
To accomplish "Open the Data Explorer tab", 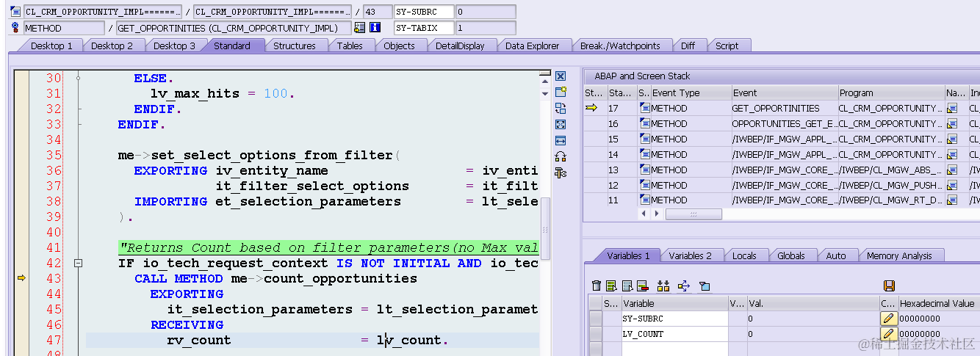I will (533, 46).
